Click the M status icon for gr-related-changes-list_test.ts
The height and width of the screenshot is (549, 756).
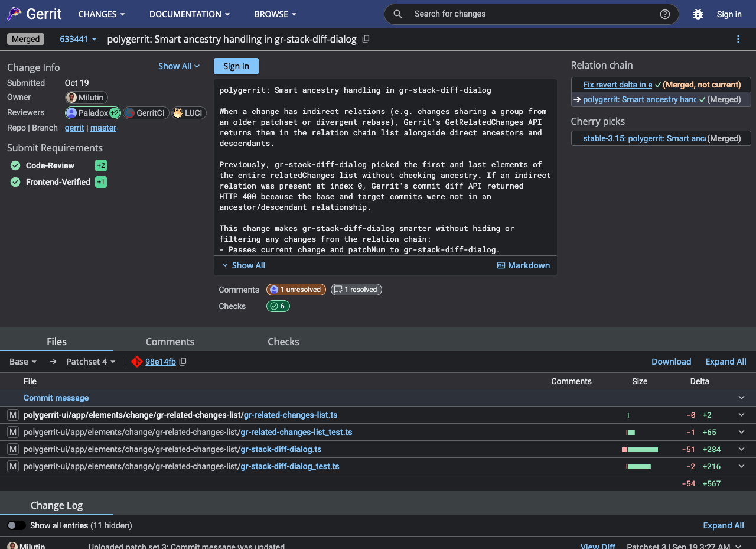tap(12, 432)
